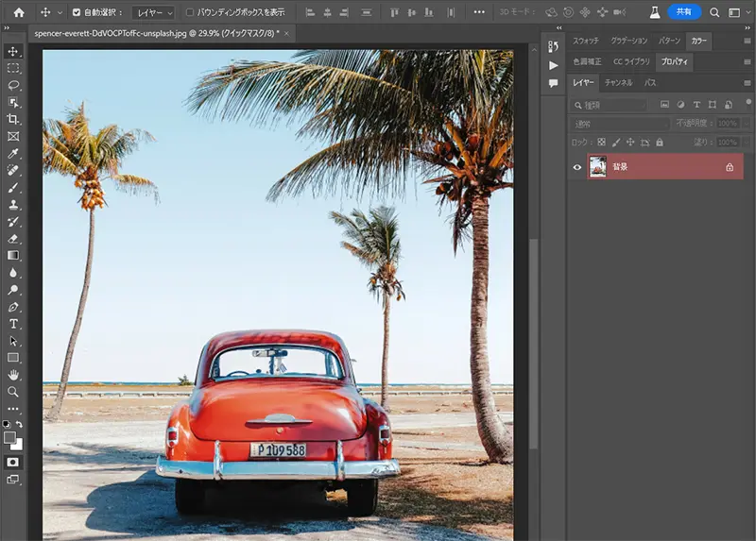This screenshot has height=541, width=756.
Task: Switch to the チャンネル tab
Action: click(x=619, y=83)
